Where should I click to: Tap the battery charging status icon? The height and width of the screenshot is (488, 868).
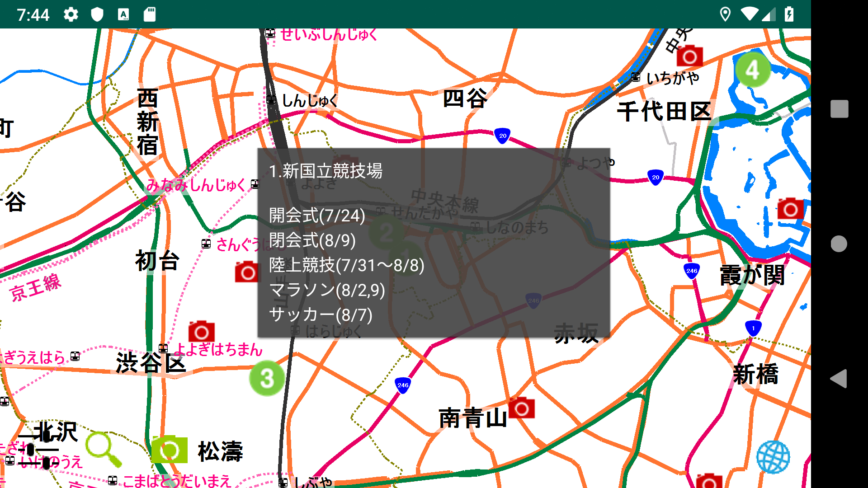(789, 14)
